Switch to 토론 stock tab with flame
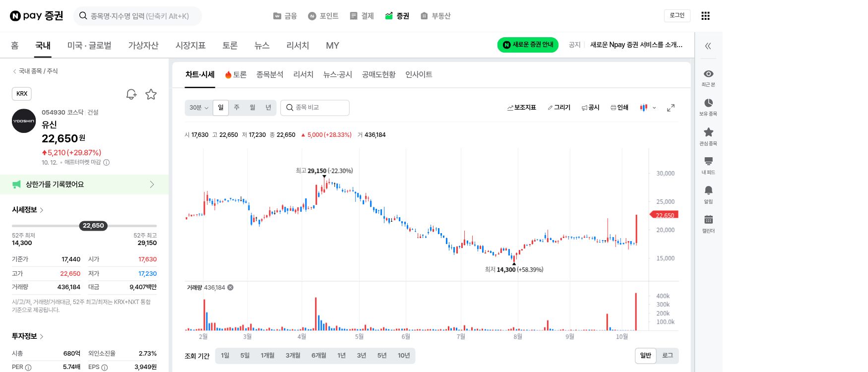Viewport: 868px width, 372px height. click(236, 74)
